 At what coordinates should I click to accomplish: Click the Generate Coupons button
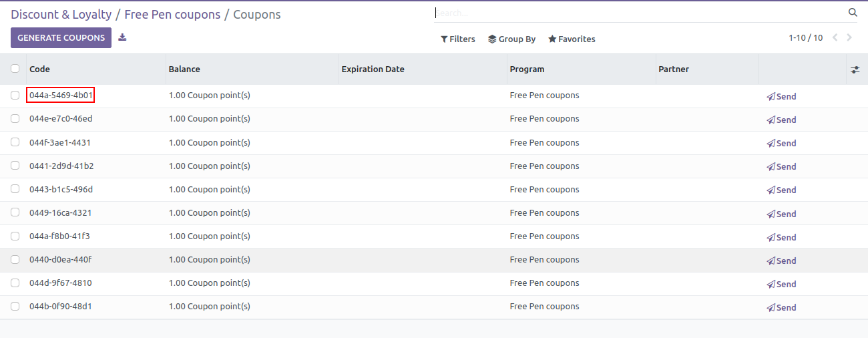click(61, 38)
